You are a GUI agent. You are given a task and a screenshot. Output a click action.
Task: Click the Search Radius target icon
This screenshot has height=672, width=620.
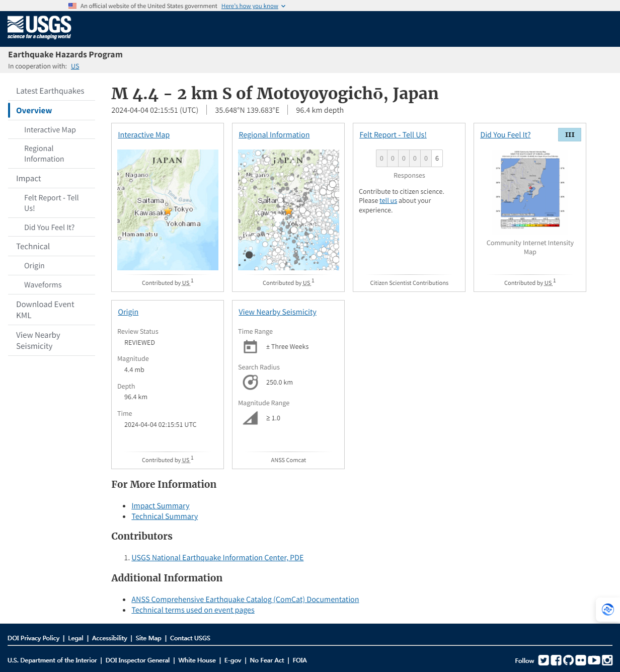tap(250, 382)
